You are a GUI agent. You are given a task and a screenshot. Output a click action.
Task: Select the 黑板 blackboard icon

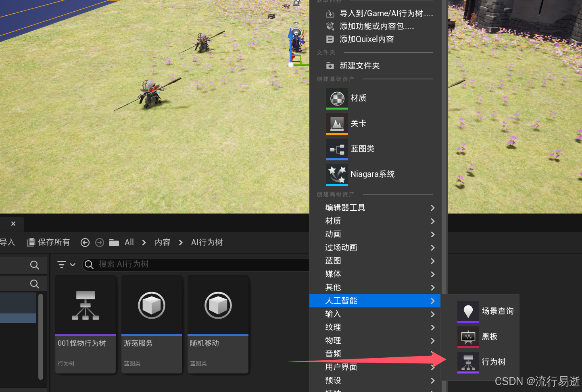point(468,337)
